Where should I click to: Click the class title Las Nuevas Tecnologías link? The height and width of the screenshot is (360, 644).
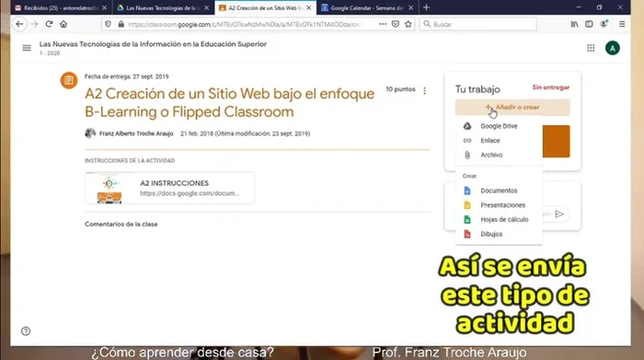coord(153,44)
